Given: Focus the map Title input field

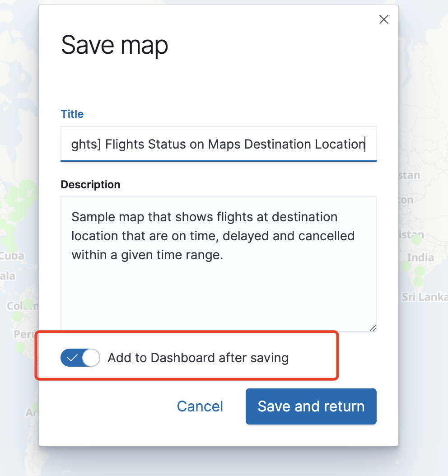Looking at the screenshot, I should 219,144.
